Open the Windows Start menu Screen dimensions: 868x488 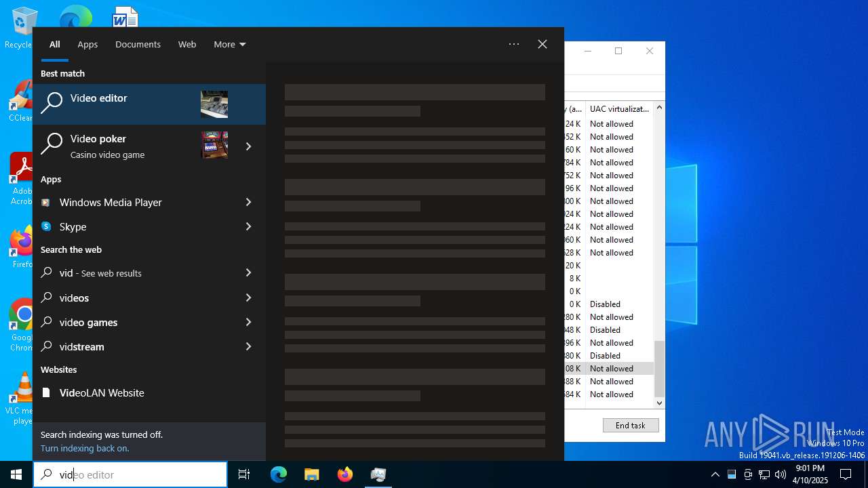coord(16,474)
